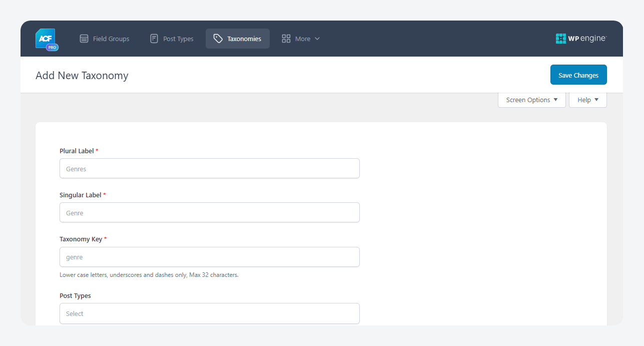Expand the Screen Options panel
The height and width of the screenshot is (346, 644).
(x=532, y=100)
